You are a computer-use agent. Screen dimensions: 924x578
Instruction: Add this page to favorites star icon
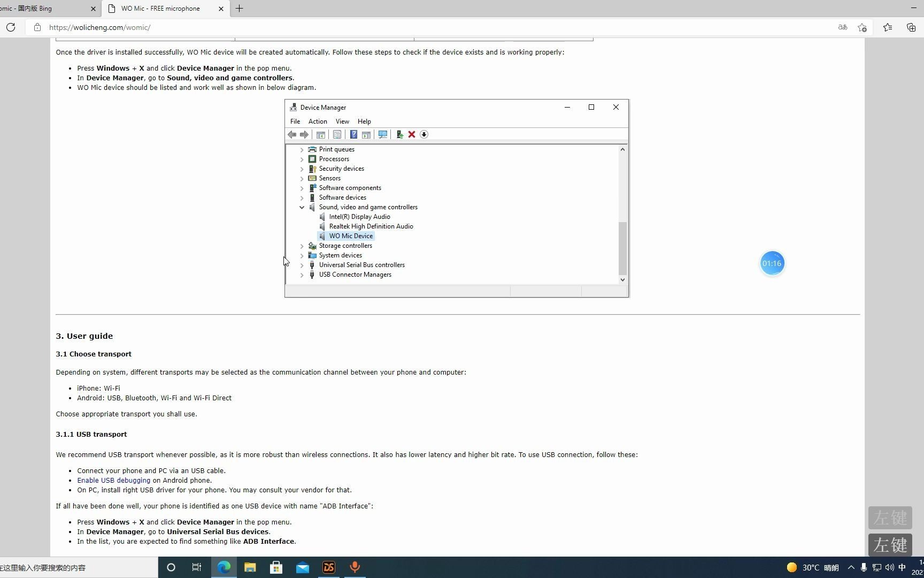[x=862, y=27]
